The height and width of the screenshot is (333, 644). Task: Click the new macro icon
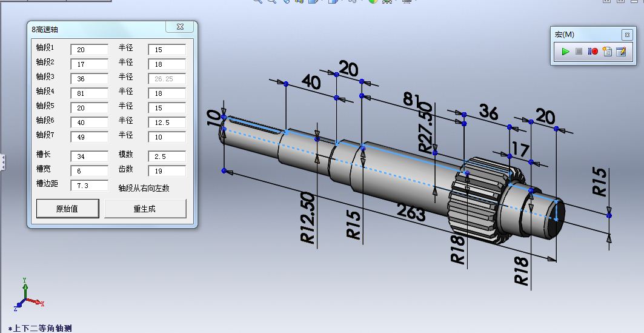tap(607, 52)
